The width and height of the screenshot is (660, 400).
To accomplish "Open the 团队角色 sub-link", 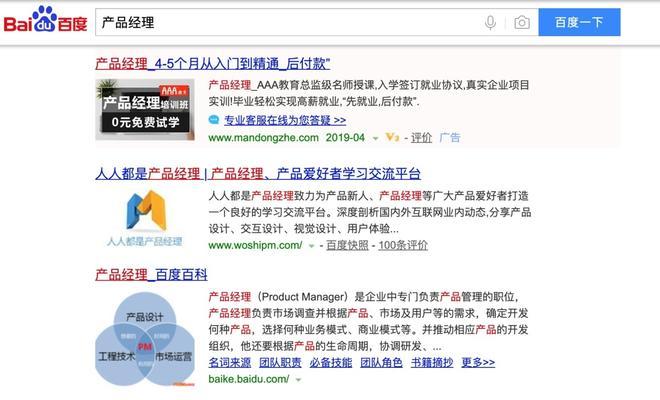I will pos(381,363).
